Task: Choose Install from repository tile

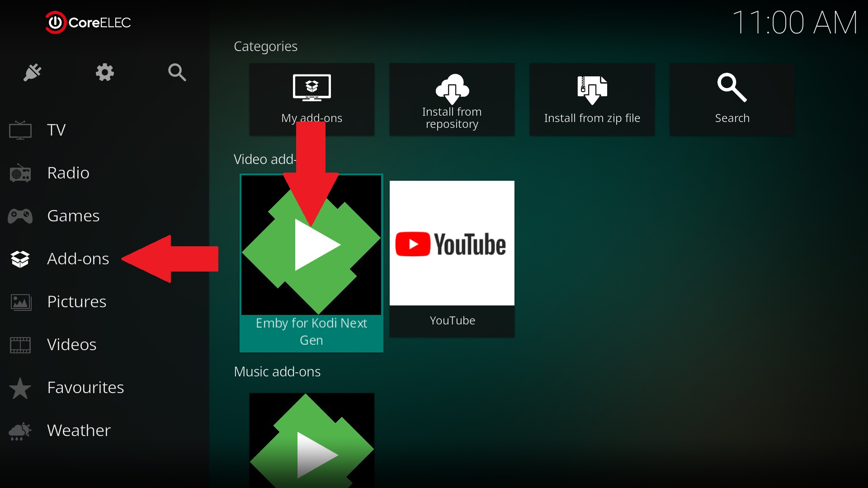Action: click(452, 99)
